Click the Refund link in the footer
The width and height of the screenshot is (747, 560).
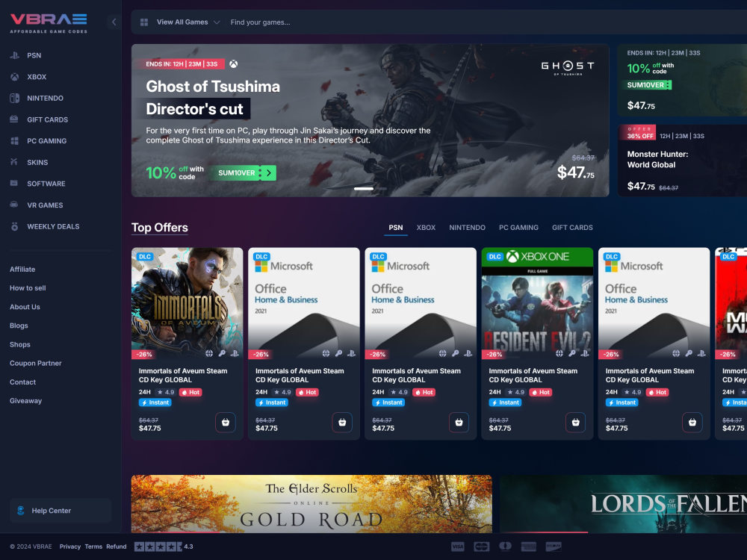pyautogui.click(x=117, y=547)
